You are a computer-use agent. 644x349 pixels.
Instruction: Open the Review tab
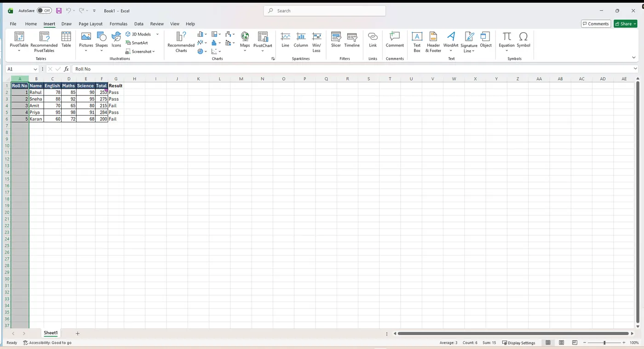point(157,24)
